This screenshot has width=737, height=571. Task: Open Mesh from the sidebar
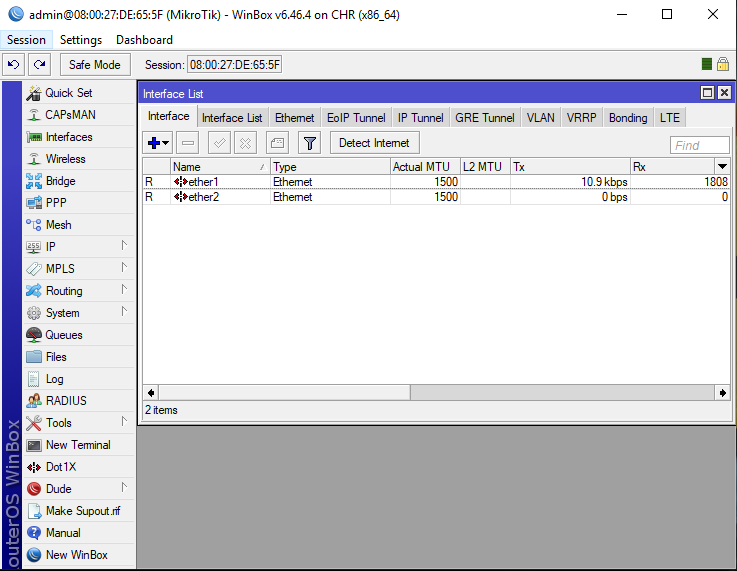pyautogui.click(x=79, y=225)
